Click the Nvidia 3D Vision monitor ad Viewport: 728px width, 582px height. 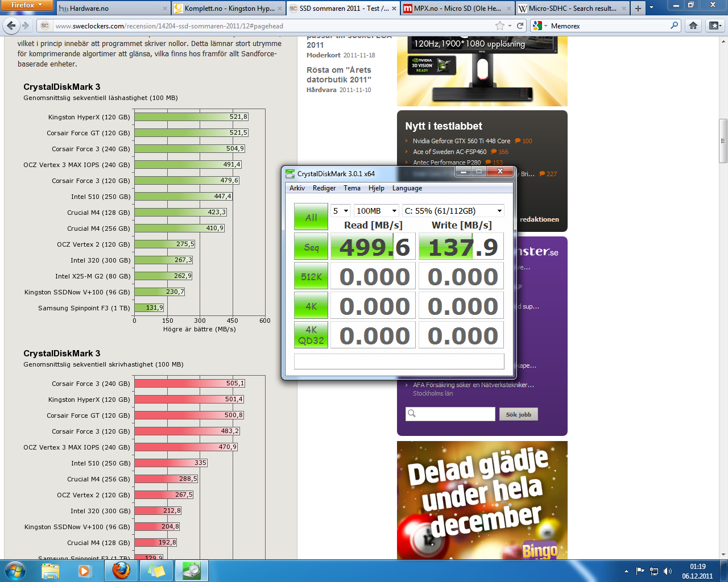[x=482, y=71]
